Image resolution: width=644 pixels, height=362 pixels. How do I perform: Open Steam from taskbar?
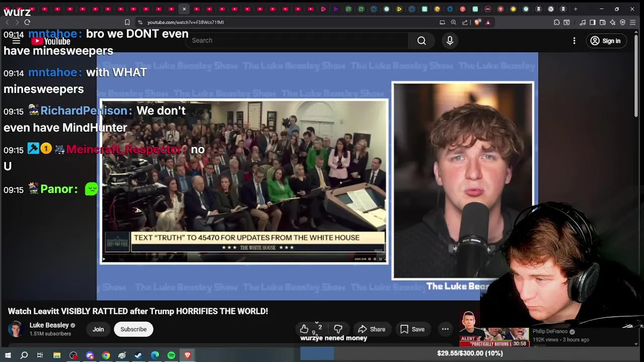click(138, 355)
